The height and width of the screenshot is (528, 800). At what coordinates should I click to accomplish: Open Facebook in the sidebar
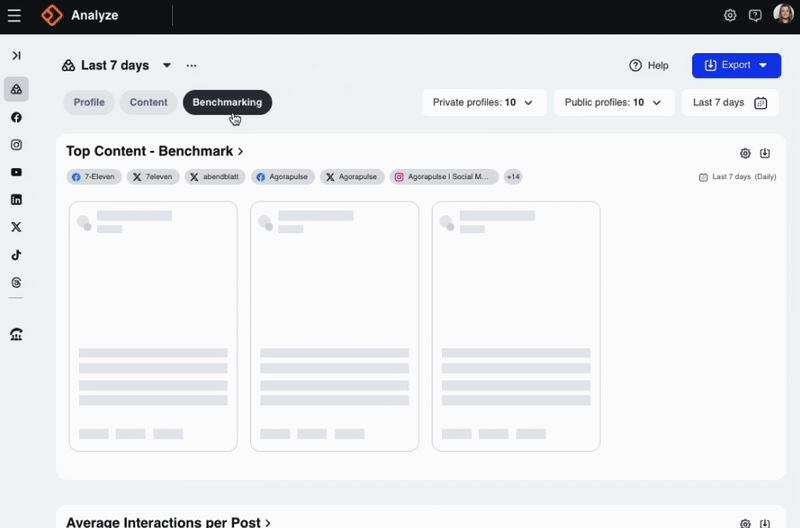pos(16,117)
